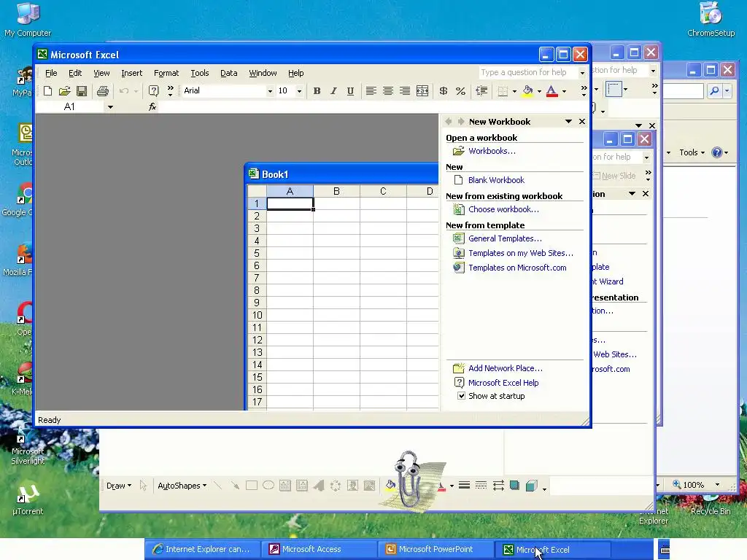
Task: Click the Print icon in Excel toolbar
Action: (102, 91)
